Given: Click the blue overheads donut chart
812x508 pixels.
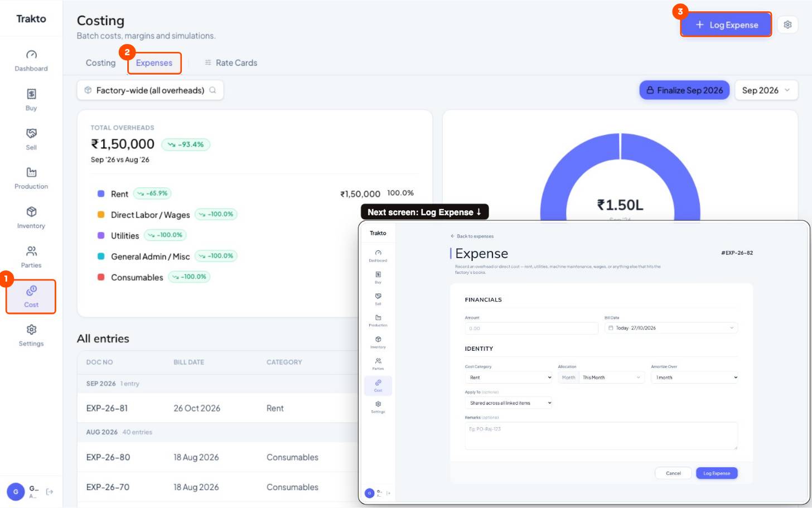Looking at the screenshot, I should (620, 177).
